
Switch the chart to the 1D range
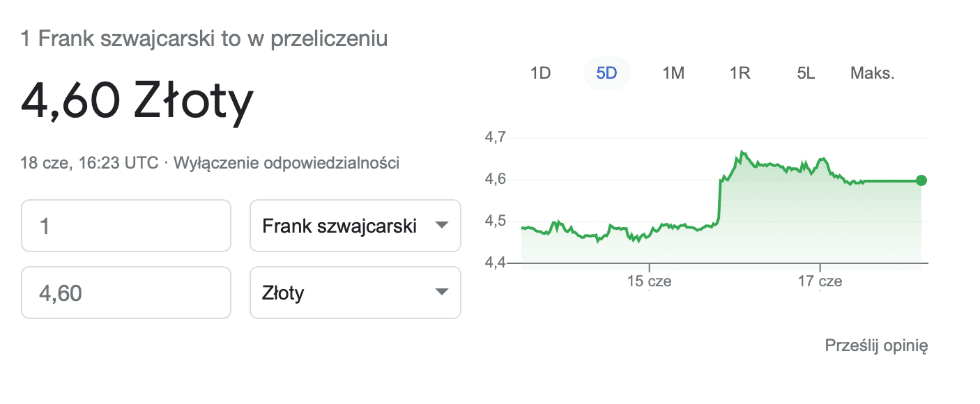coord(540,73)
